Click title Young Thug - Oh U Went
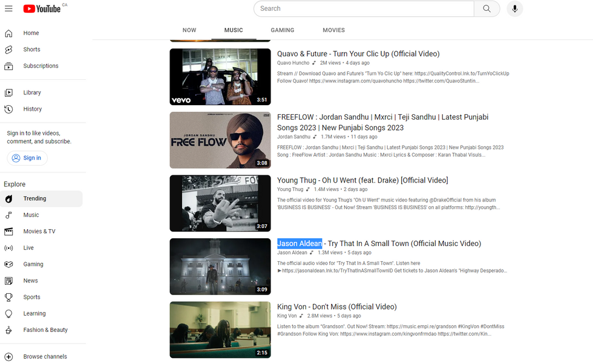 point(362,180)
